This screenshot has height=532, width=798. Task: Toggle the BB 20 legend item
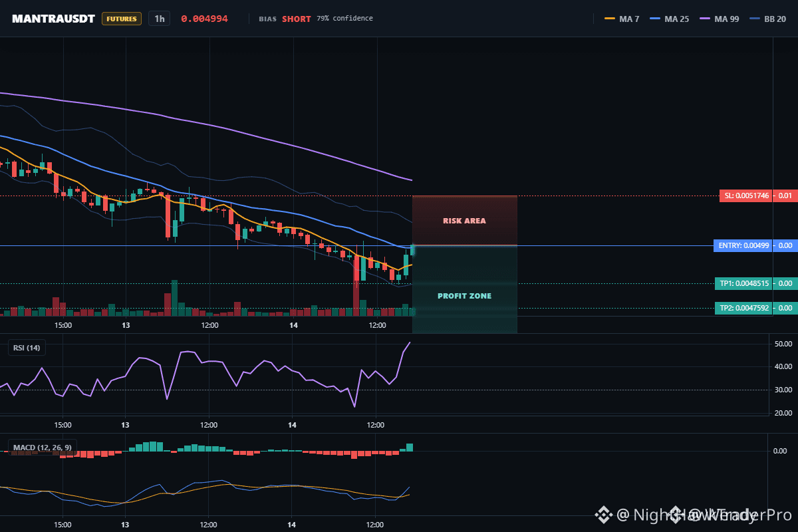(x=767, y=19)
